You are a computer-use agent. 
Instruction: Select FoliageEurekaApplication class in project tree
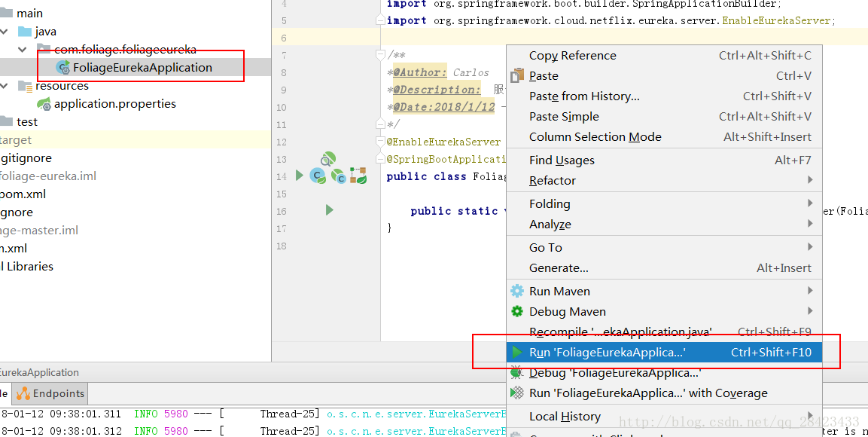(142, 68)
